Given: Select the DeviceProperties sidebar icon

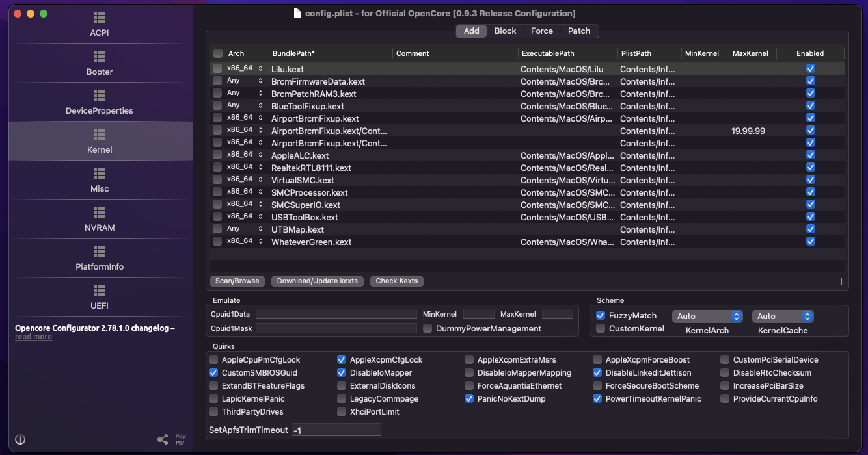Looking at the screenshot, I should tap(100, 96).
